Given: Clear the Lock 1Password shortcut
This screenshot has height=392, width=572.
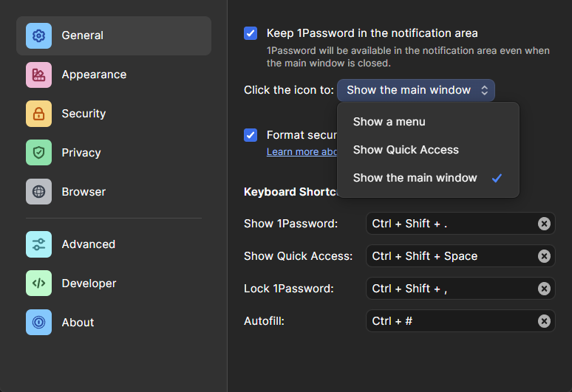Looking at the screenshot, I should point(544,289).
